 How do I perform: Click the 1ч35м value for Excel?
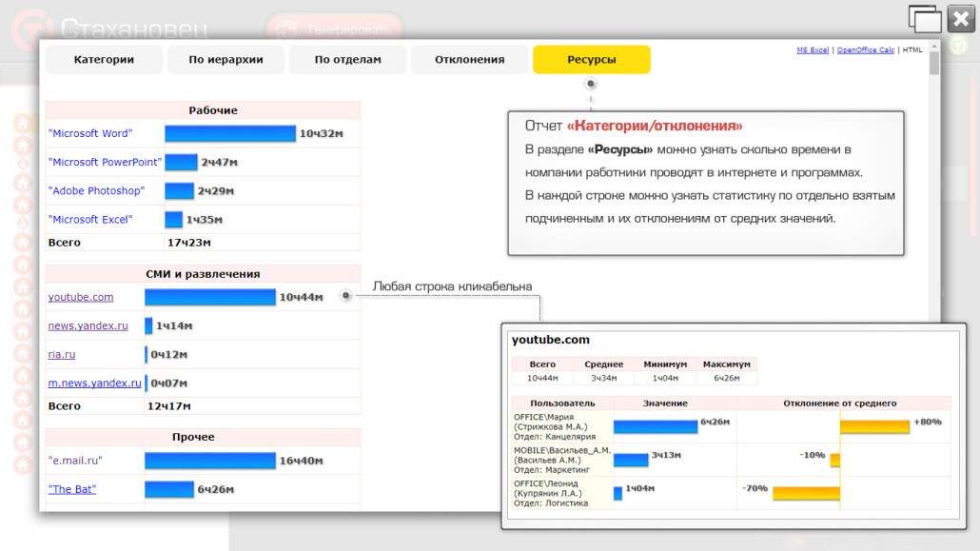pyautogui.click(x=205, y=220)
